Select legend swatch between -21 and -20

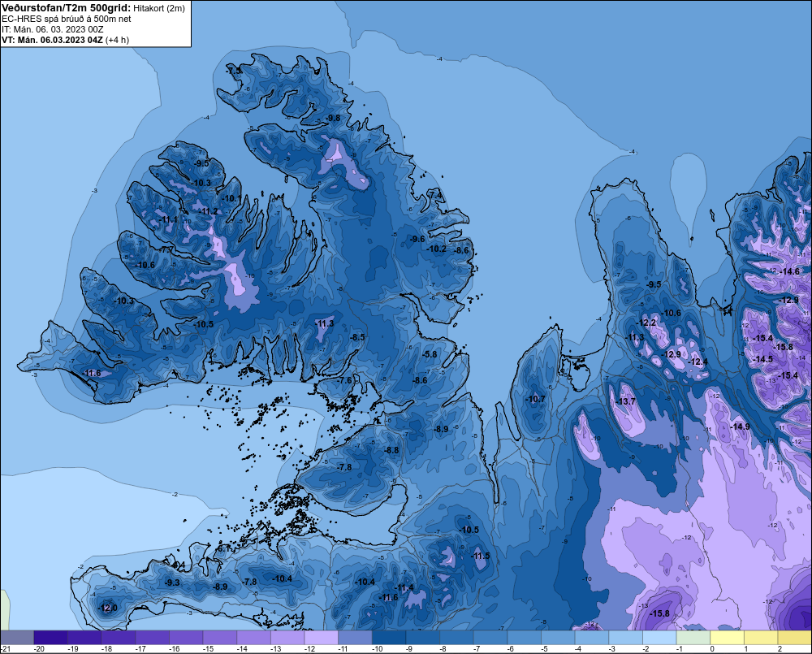[17, 637]
